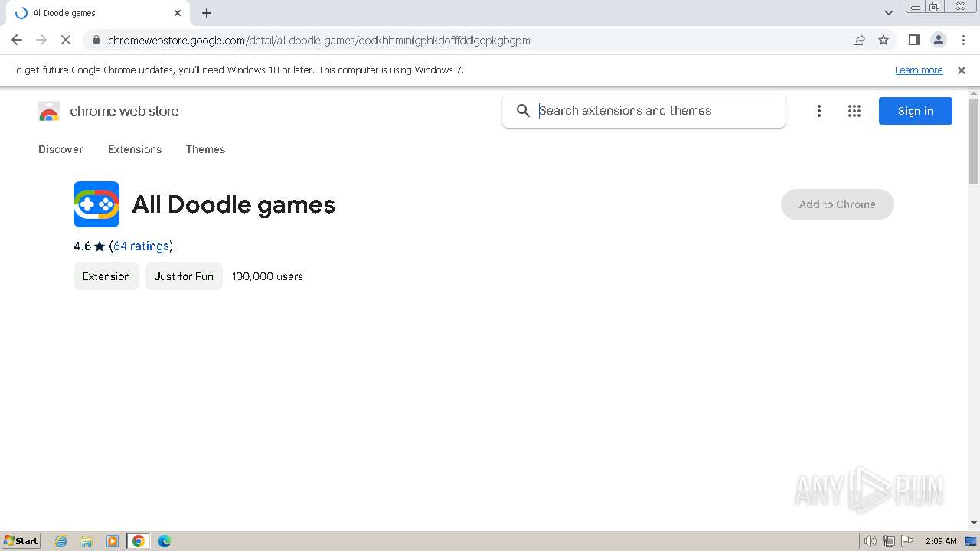980x551 pixels.
Task: Stop page loading with the X button
Action: pos(66,40)
